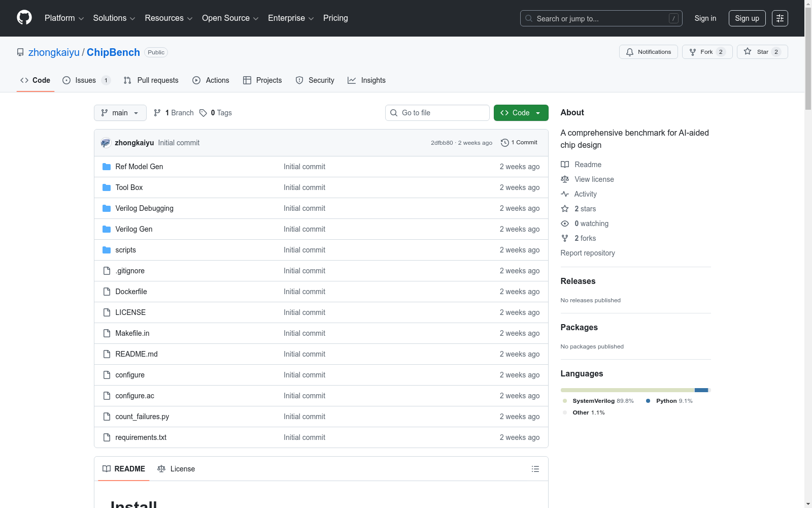Select the README tab in the file panel
The height and width of the screenshot is (508, 812).
point(124,469)
